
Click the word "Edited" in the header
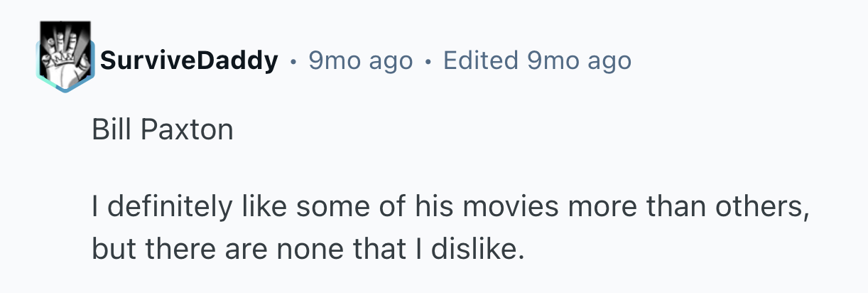482,61
